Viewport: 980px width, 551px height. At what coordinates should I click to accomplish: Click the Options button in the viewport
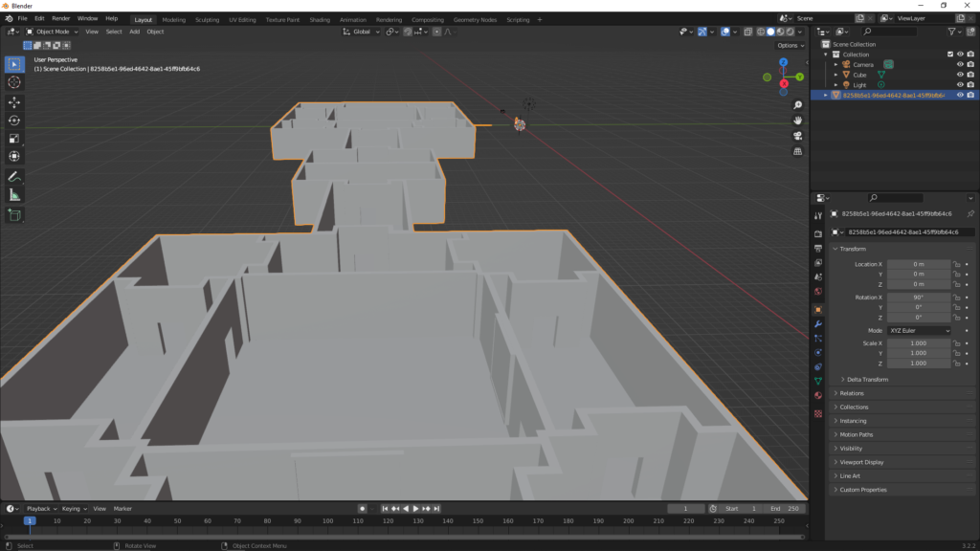tap(790, 45)
